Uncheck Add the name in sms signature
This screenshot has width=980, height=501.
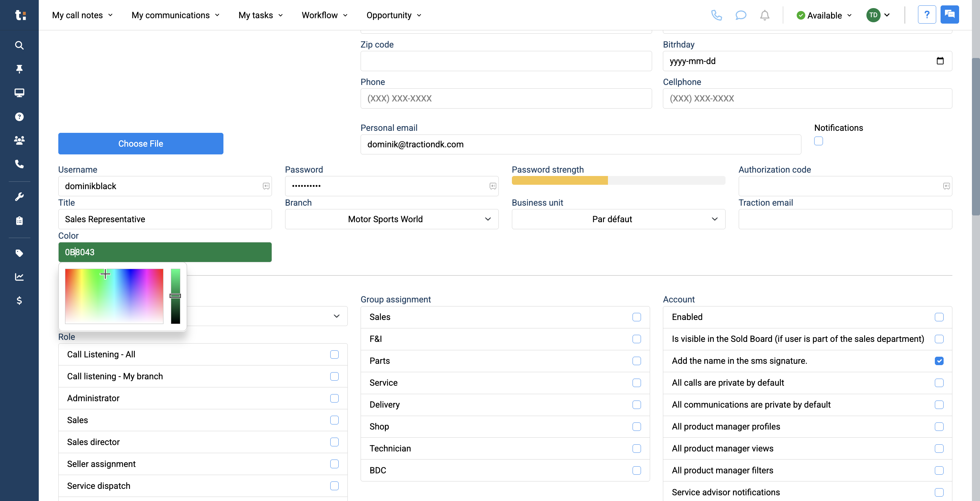pyautogui.click(x=939, y=361)
